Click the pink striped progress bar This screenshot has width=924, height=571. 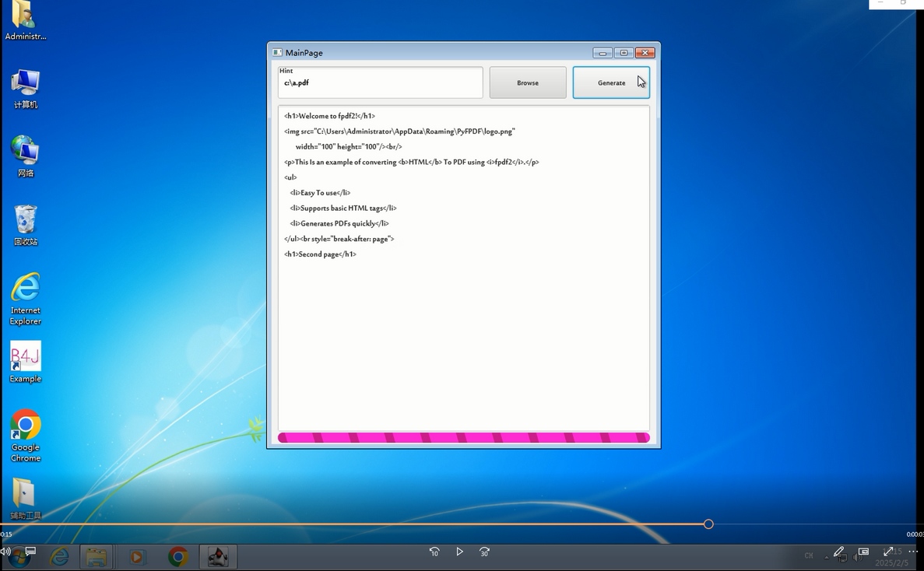pos(464,437)
